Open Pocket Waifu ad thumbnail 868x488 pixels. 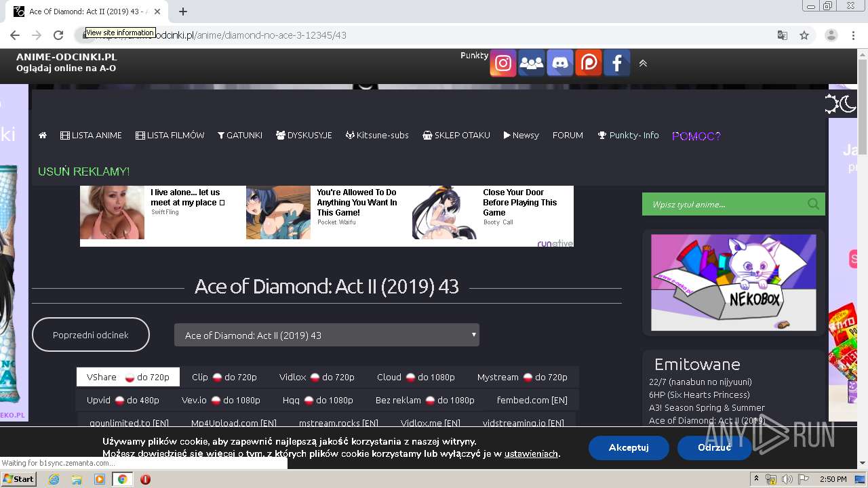278,212
